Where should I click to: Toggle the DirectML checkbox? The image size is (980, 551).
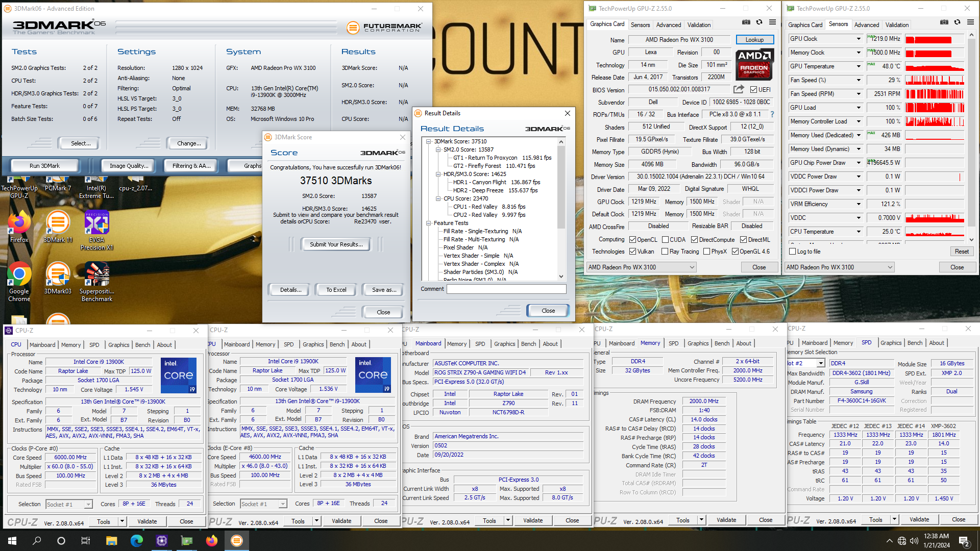tap(743, 240)
